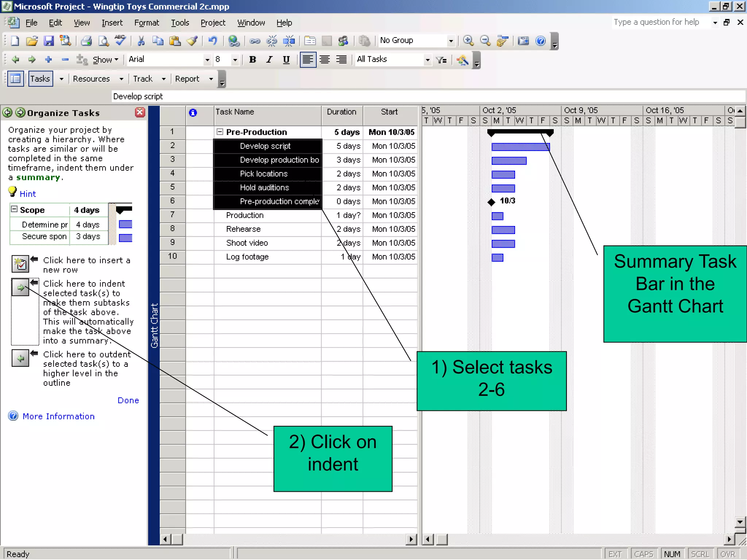
Task: Expand the Track guide dropdown arrow
Action: tap(163, 79)
